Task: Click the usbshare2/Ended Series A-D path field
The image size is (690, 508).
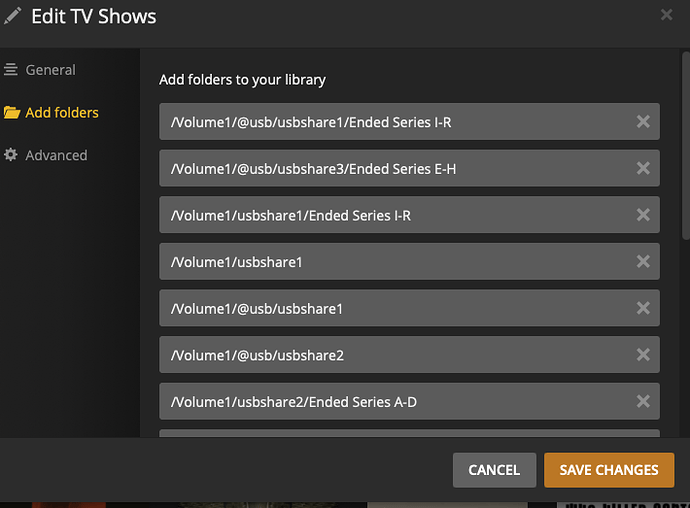Action: pyautogui.click(x=390, y=401)
